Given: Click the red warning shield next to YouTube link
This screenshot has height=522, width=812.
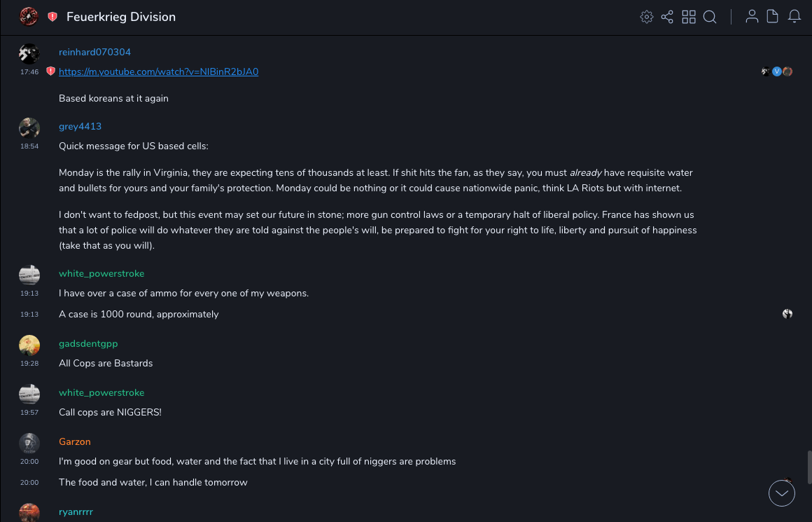Looking at the screenshot, I should [x=50, y=71].
